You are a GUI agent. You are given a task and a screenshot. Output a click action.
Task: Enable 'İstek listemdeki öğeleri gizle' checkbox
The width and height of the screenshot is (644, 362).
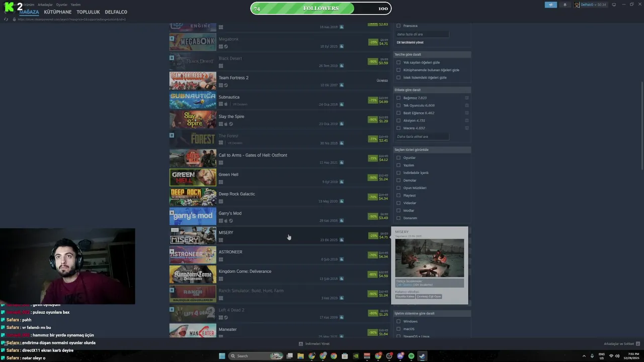pos(398,77)
